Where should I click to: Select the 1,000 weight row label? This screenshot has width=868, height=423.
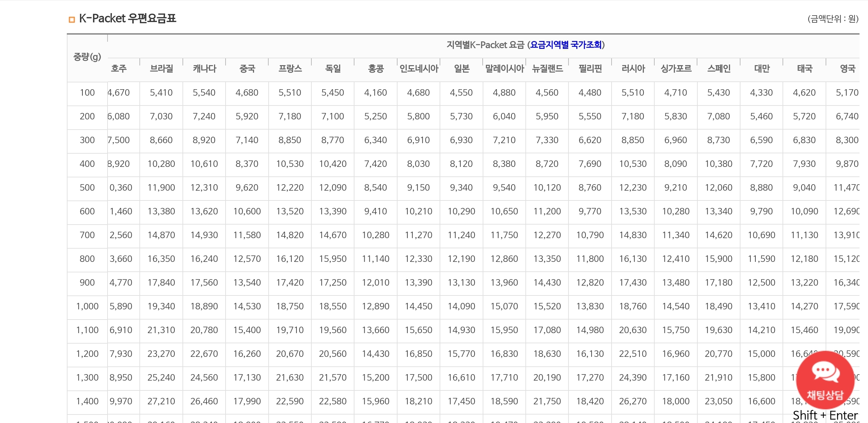87,306
